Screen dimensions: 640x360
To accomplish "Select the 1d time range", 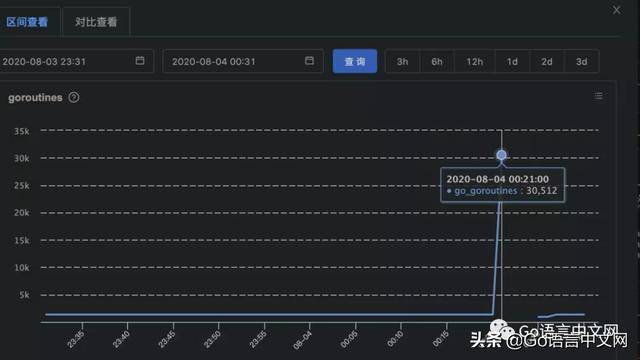I will click(x=512, y=62).
